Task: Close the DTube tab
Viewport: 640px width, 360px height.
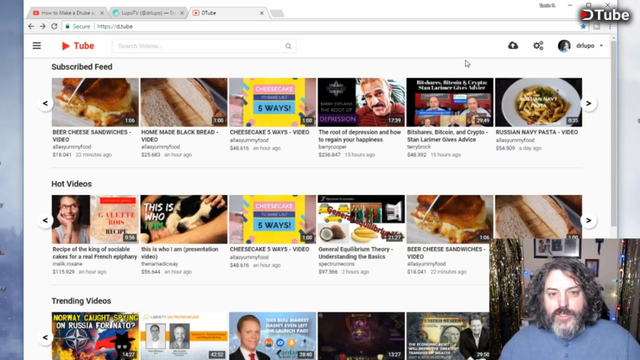Action: click(x=262, y=13)
